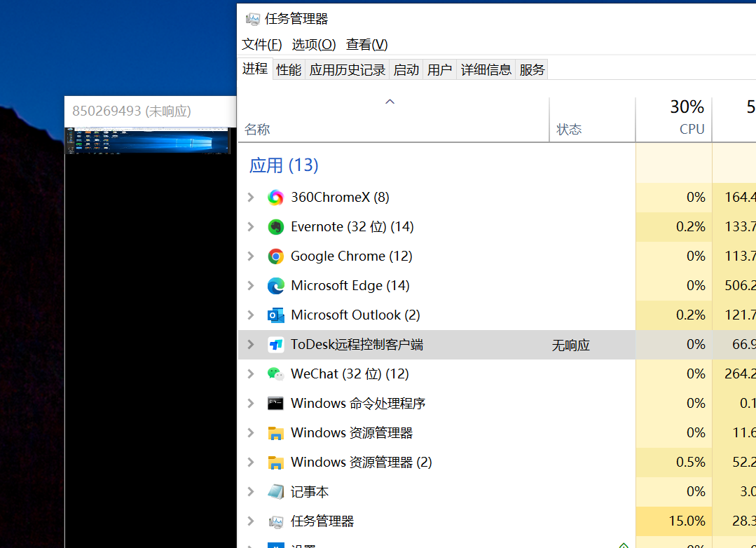This screenshot has width=756, height=548.
Task: Switch to the 启动 tab
Action: pyautogui.click(x=406, y=70)
